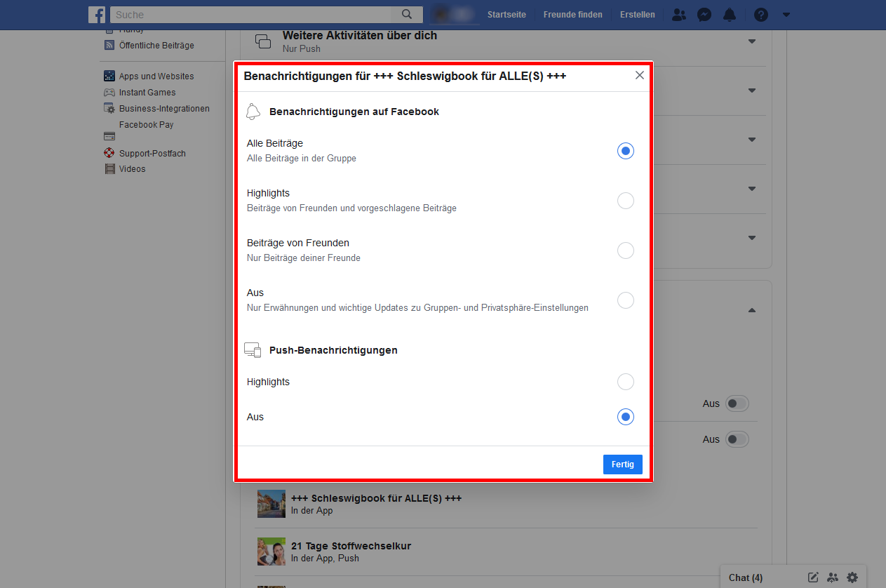Click the Facebook logo
Image resolution: width=886 pixels, height=588 pixels.
click(x=97, y=14)
